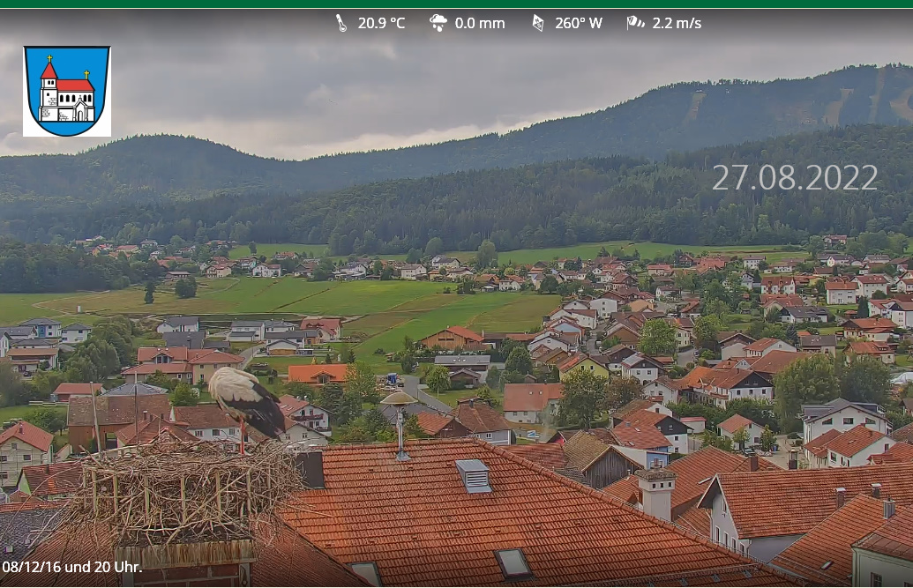Click the thermometer temperature icon
Screen dimensions: 913x588
341,23
